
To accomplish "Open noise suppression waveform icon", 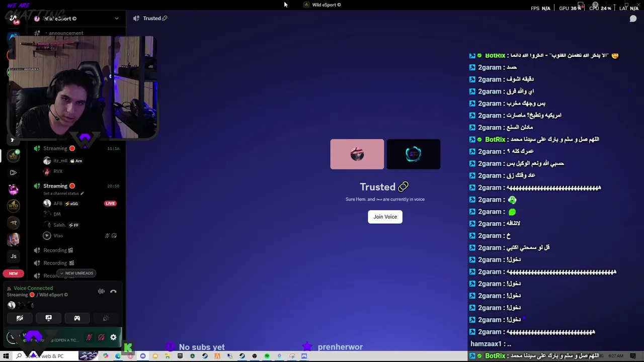I will (101, 291).
